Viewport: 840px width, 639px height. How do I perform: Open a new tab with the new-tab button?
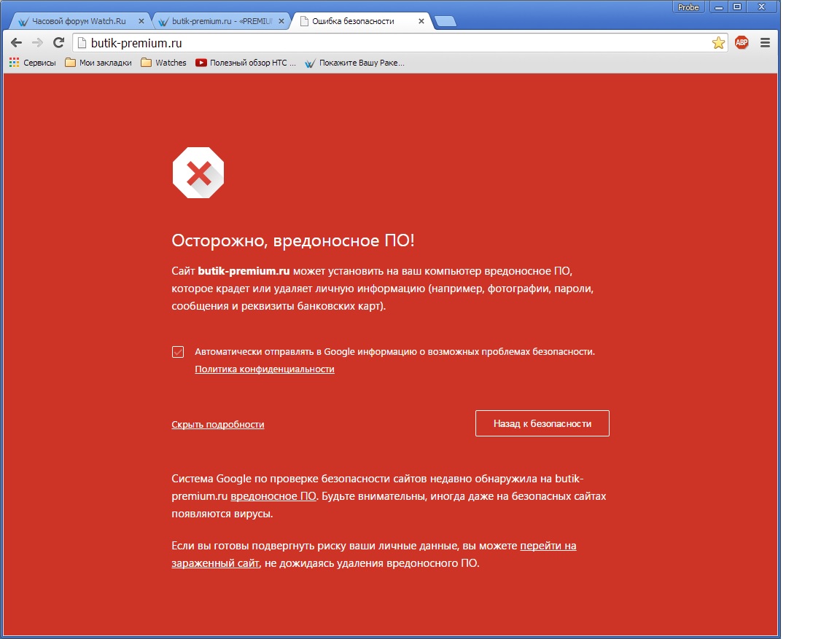pyautogui.click(x=446, y=22)
